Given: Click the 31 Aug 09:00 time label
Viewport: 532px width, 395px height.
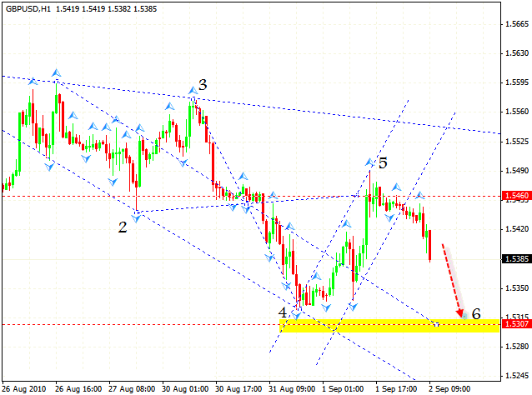Looking at the screenshot, I should point(292,388).
